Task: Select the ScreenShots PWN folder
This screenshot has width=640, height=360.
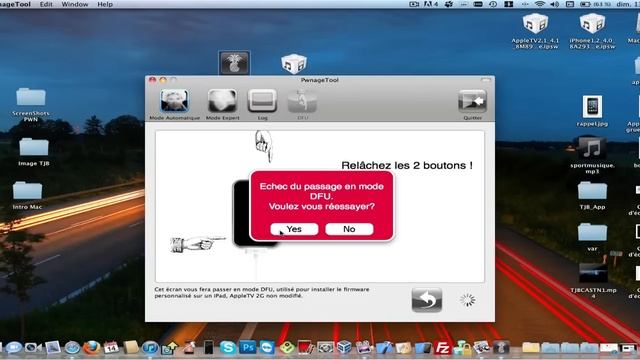Action: (x=31, y=104)
